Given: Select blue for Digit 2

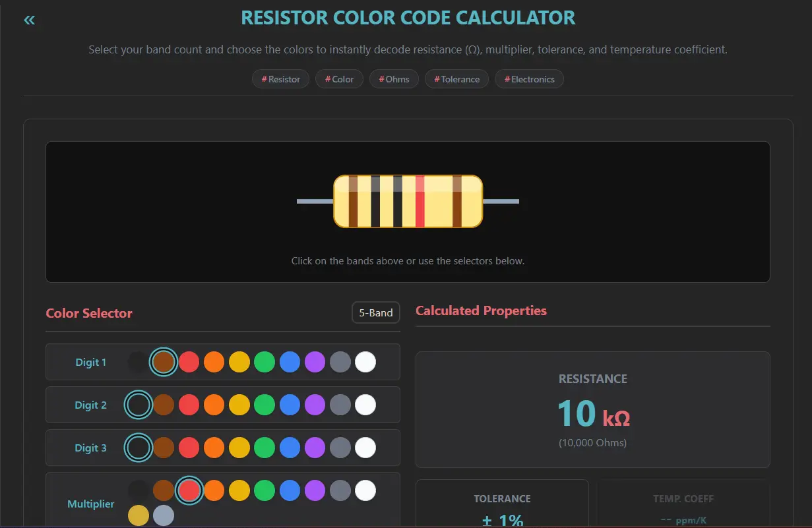Looking at the screenshot, I should (290, 405).
